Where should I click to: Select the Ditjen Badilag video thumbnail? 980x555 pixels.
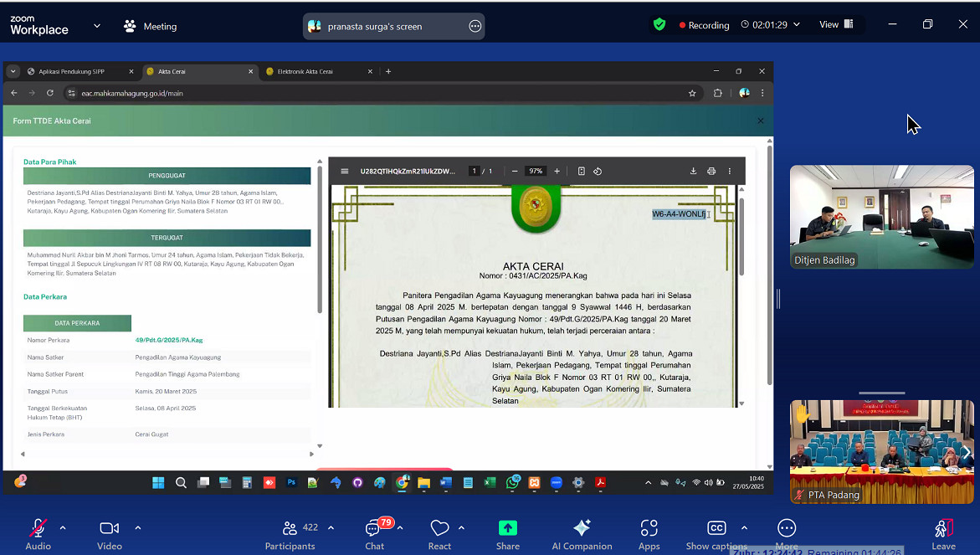881,217
